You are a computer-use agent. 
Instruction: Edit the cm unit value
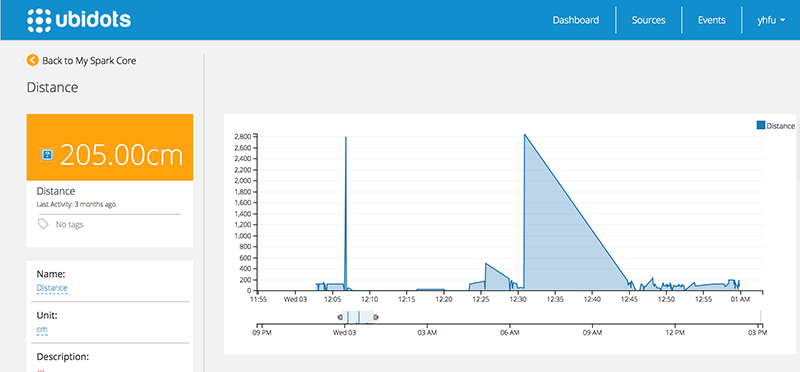point(42,330)
